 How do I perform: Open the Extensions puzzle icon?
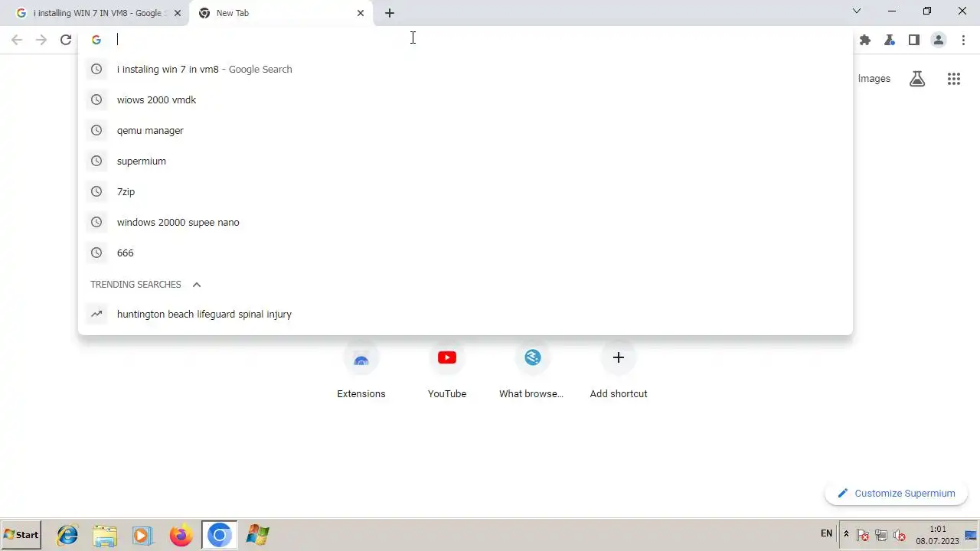pyautogui.click(x=865, y=40)
